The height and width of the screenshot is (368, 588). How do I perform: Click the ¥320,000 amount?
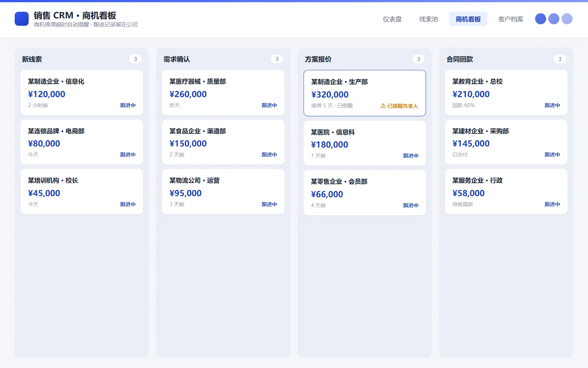pyautogui.click(x=330, y=95)
